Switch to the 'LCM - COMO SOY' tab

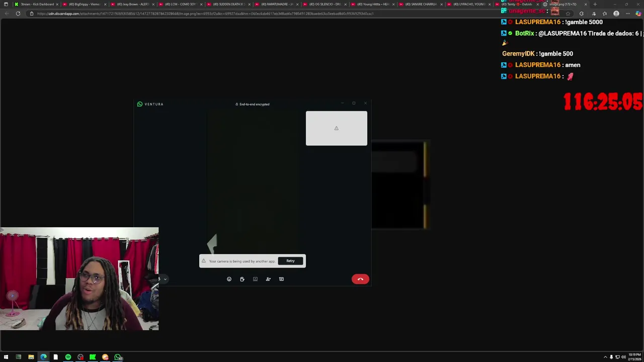pos(181,4)
